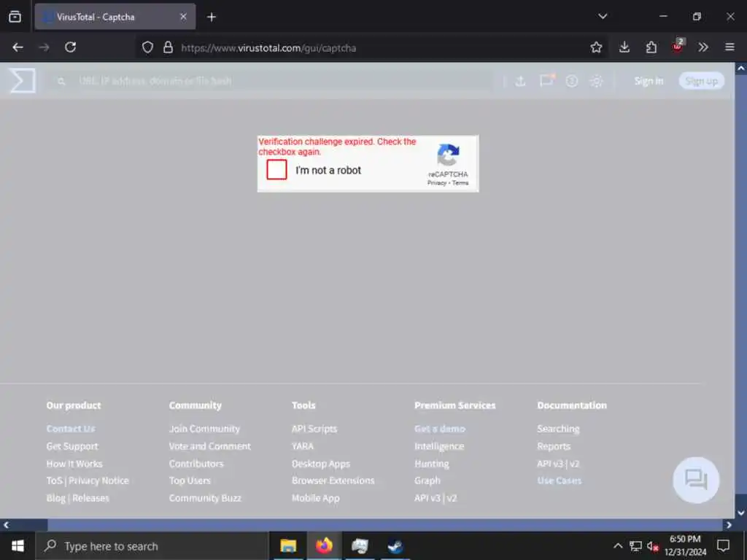Click the Steam icon in taskbar
Image resolution: width=747 pixels, height=560 pixels.
pyautogui.click(x=395, y=545)
